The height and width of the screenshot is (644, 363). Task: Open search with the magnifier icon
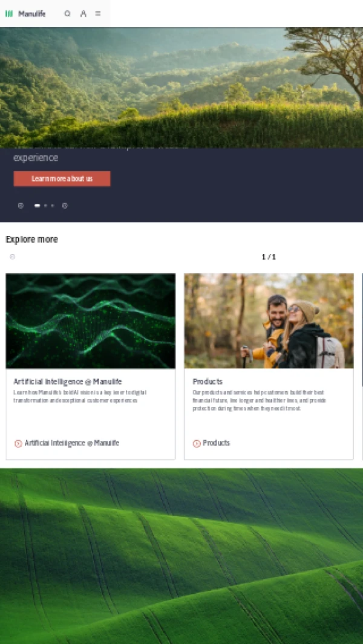67,13
